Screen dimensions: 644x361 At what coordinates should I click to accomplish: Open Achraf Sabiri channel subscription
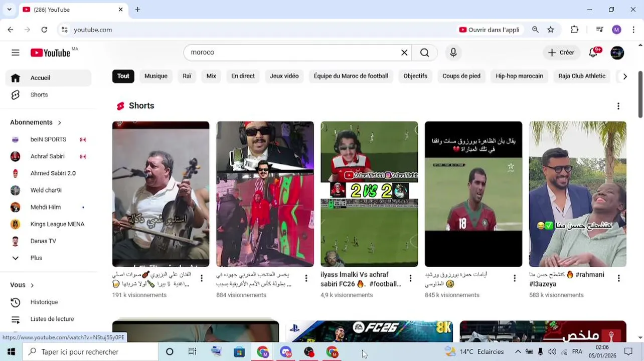[48, 156]
